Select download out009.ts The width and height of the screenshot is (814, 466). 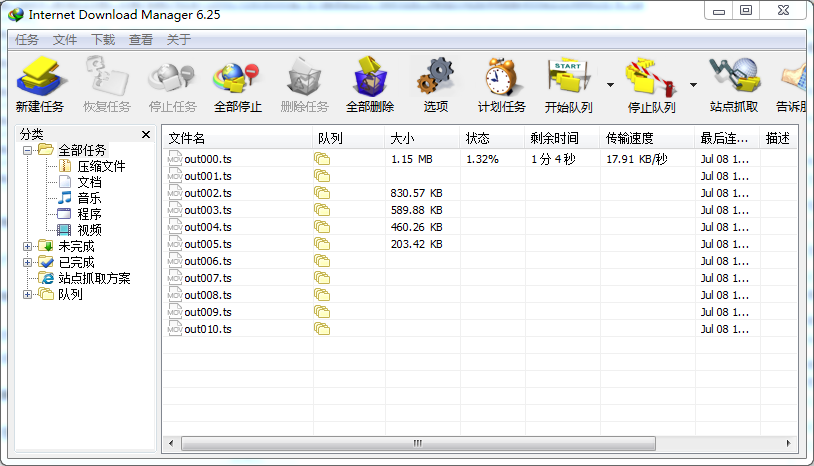(x=208, y=312)
